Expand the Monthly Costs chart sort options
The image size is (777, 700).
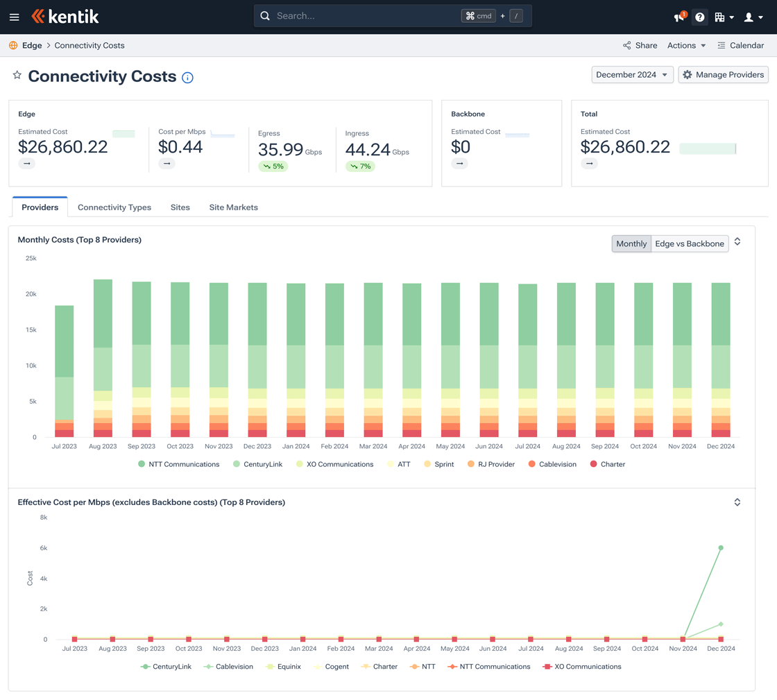point(737,241)
